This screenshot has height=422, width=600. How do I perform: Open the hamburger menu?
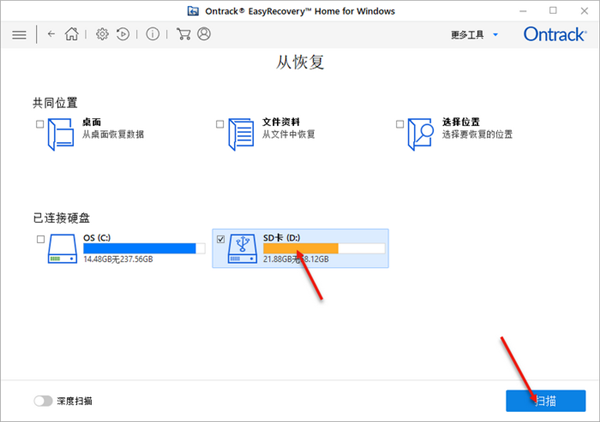coord(19,35)
